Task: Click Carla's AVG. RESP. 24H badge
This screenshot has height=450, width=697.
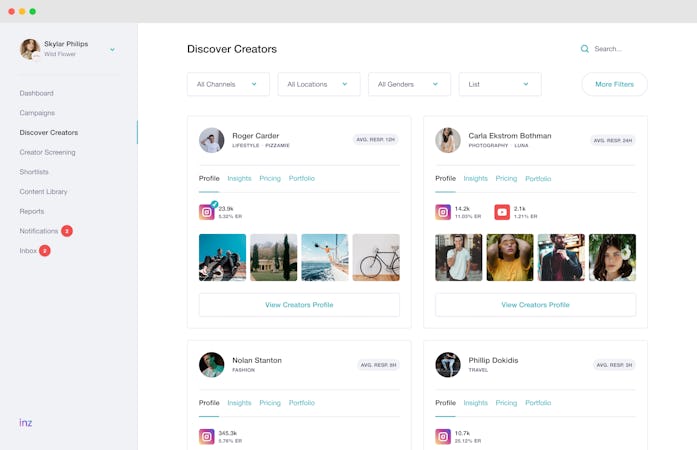Action: 613,141
